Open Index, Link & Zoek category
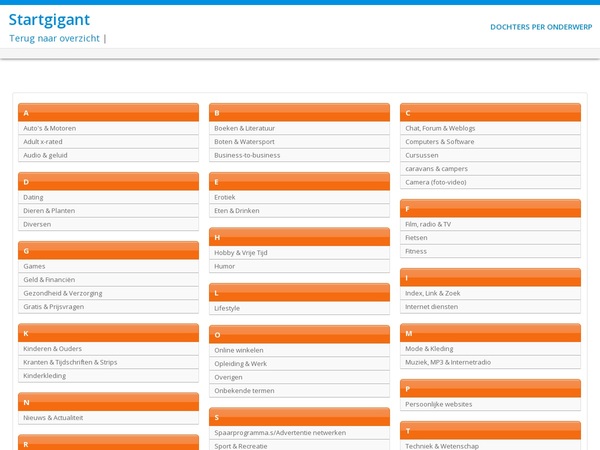600x450 pixels. pyautogui.click(x=490, y=293)
